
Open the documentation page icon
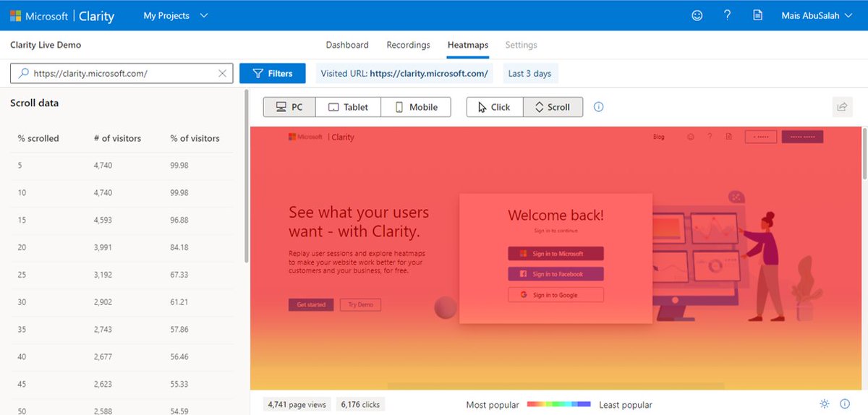click(757, 15)
